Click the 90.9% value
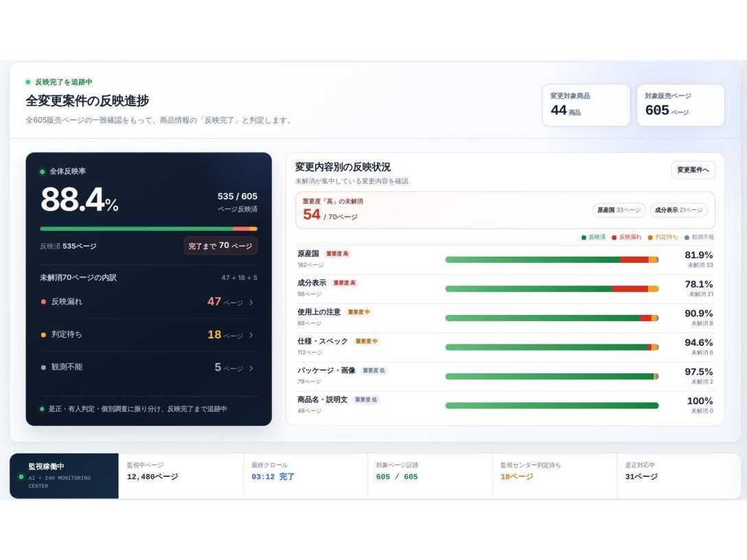Viewport: 747px width, 560px height. tap(698, 314)
